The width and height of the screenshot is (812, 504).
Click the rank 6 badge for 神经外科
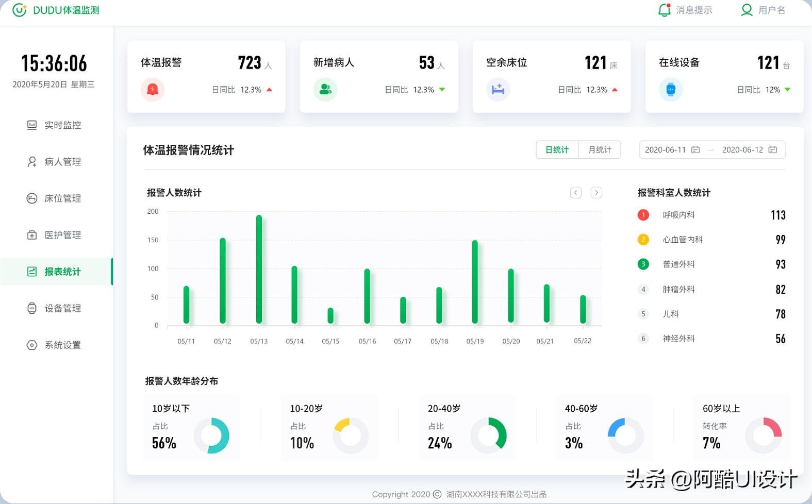point(643,339)
